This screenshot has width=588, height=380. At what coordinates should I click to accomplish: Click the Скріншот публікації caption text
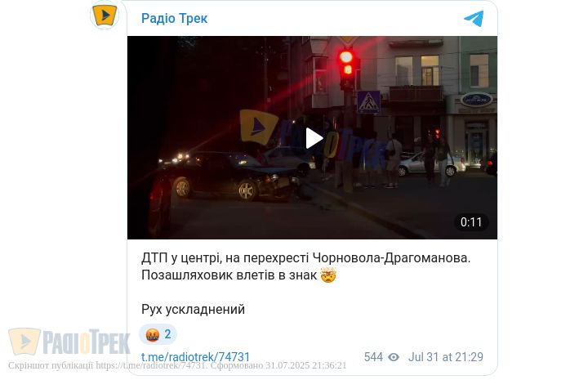click(177, 365)
